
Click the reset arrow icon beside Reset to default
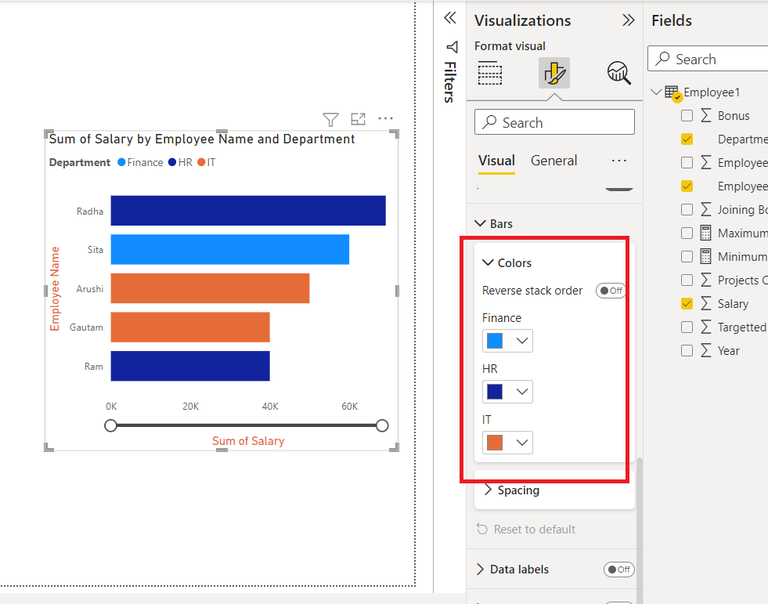pos(482,529)
